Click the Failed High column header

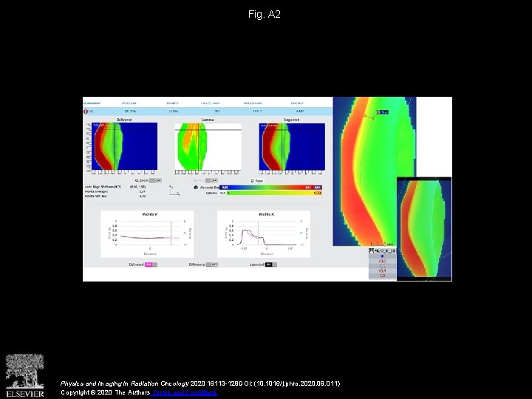click(x=211, y=103)
